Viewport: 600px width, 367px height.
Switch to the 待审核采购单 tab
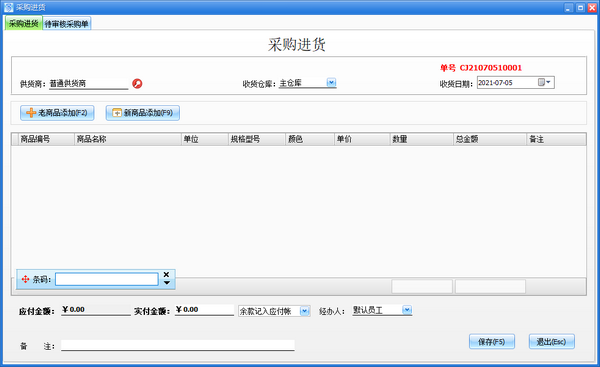[67, 24]
